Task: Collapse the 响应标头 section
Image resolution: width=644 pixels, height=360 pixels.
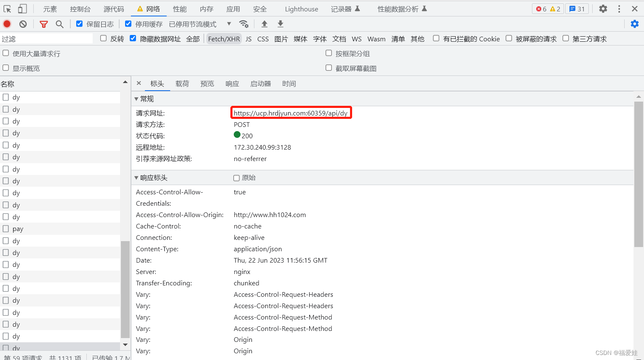Action: point(137,177)
